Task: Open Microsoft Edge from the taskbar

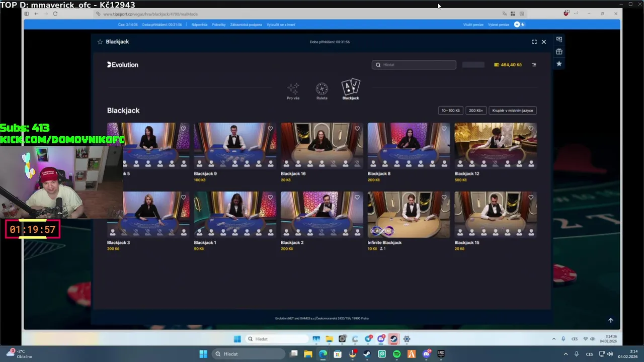Action: pos(323,354)
